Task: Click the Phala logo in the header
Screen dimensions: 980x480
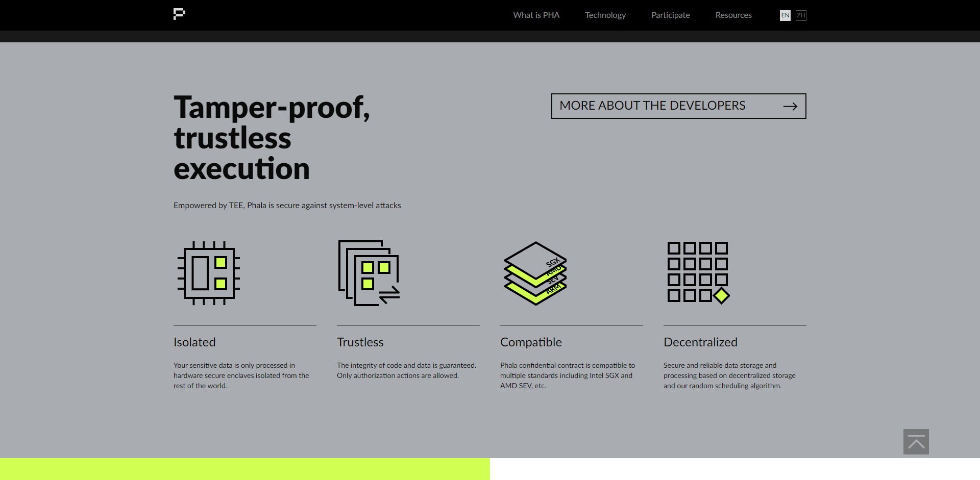Action: pos(179,14)
